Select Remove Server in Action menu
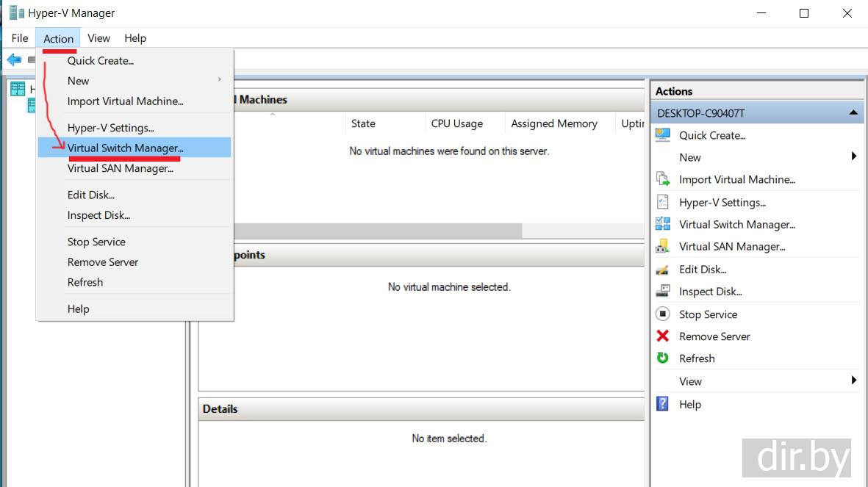 tap(134, 261)
